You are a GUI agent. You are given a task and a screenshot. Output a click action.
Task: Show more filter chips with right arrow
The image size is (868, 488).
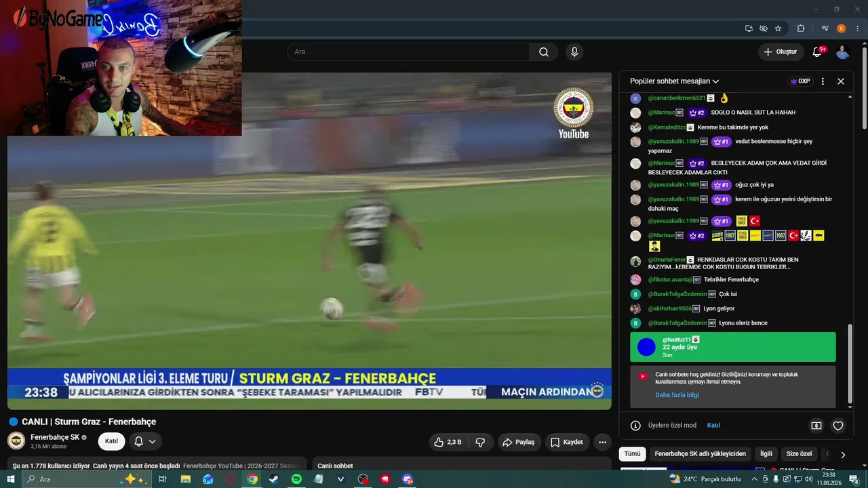(843, 454)
